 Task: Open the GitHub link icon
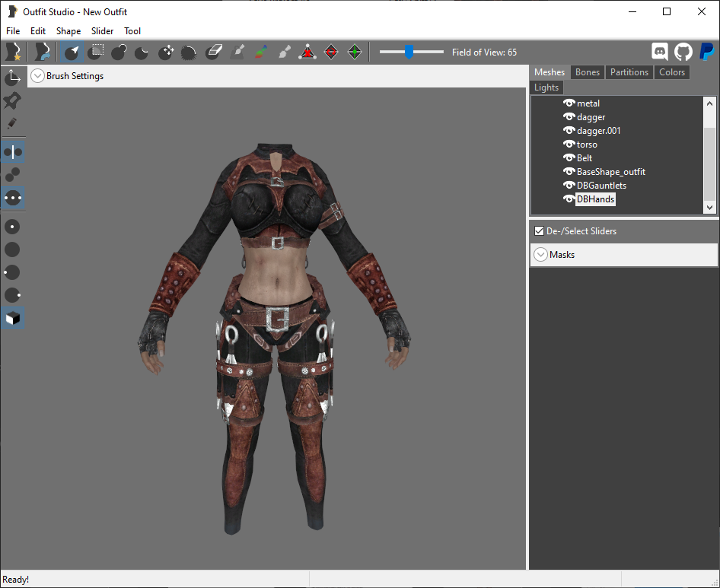pos(683,52)
